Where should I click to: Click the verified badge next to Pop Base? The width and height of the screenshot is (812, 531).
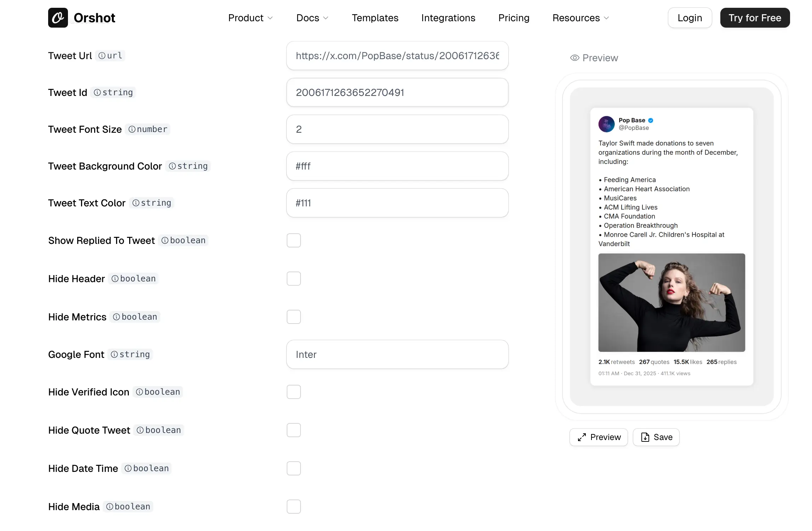(651, 120)
